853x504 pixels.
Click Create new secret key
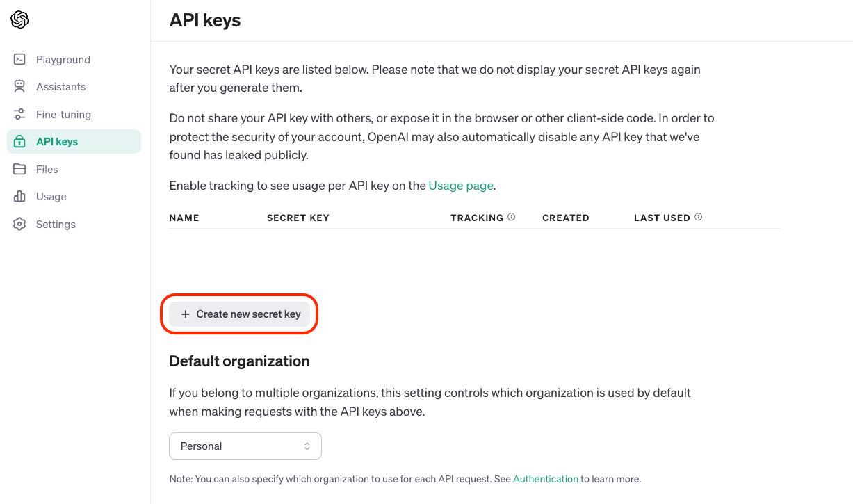tap(239, 314)
